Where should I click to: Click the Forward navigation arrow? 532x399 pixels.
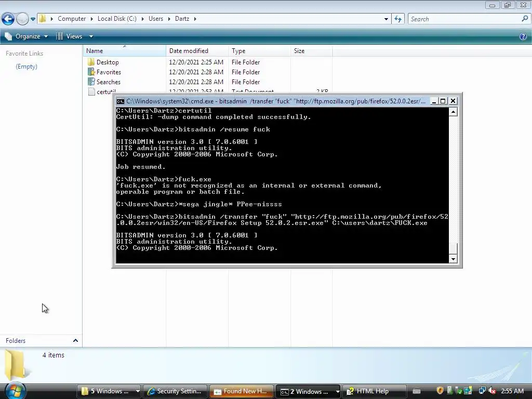22,19
